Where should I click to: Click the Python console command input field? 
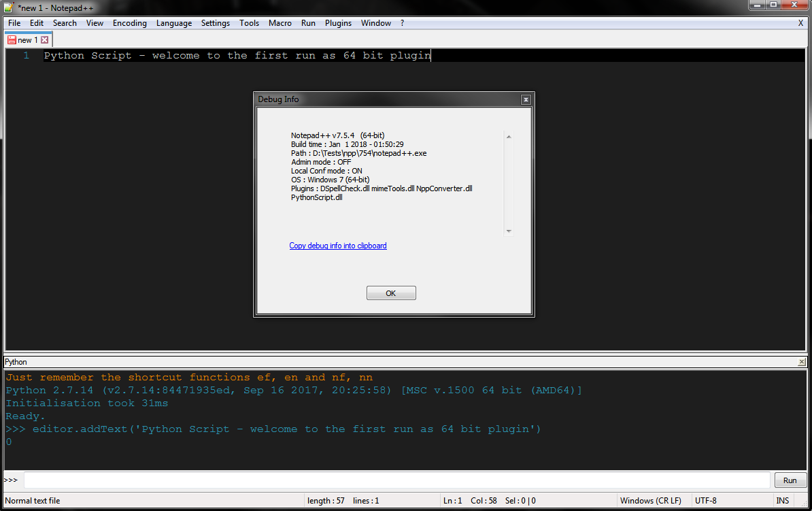[396, 480]
